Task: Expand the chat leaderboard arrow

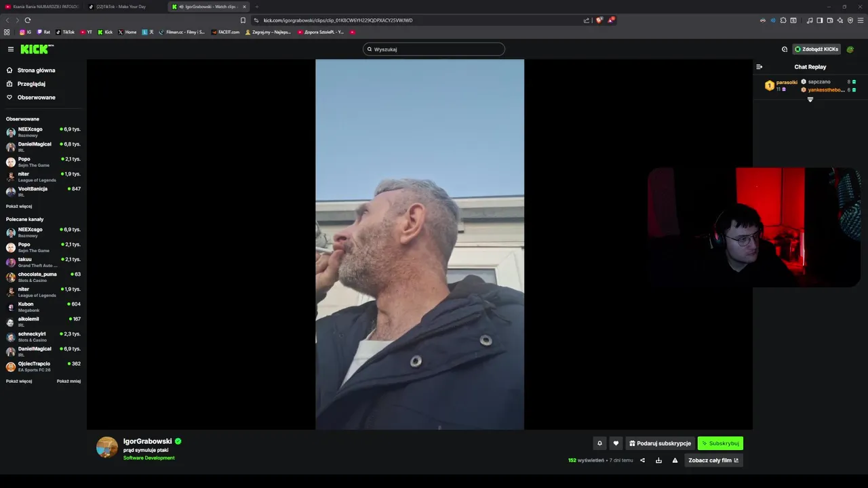Action: (x=810, y=100)
